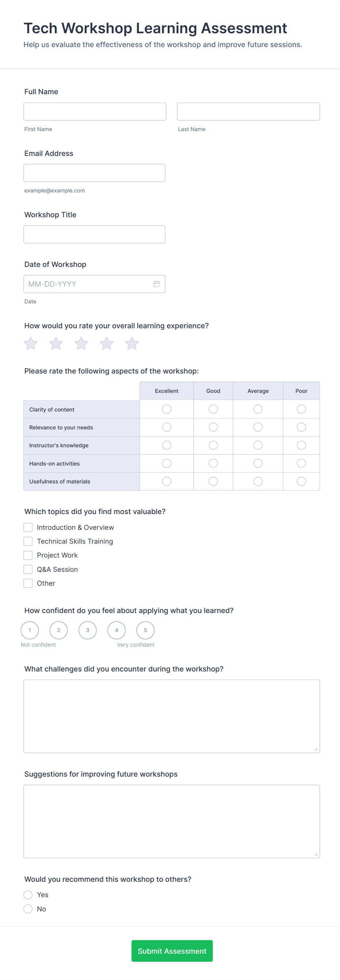This screenshot has height=980, width=340.
Task: Set Usefulness of materials to Poor
Action: [x=301, y=481]
